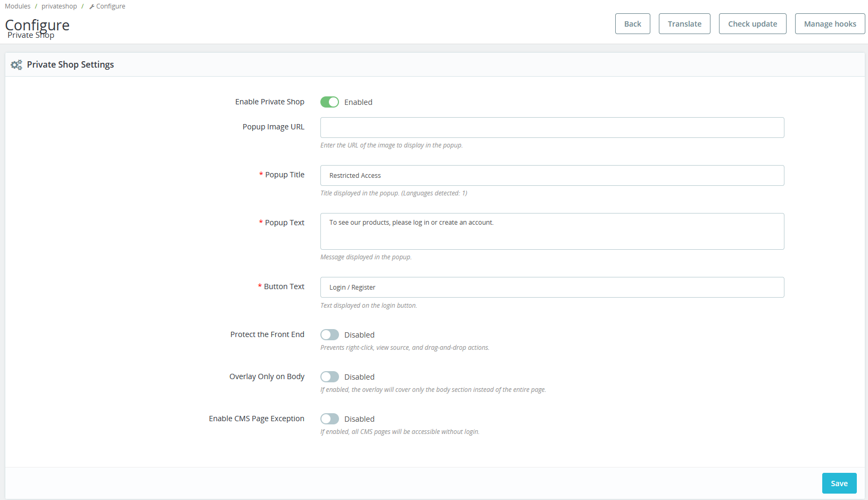Click the Popup Image URL input field
The width and height of the screenshot is (868, 500).
pos(552,127)
